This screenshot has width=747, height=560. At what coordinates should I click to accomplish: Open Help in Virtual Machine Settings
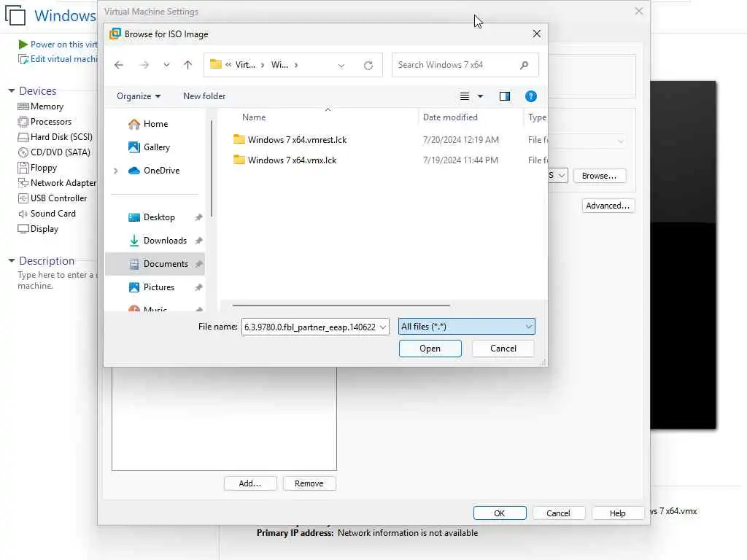617,513
